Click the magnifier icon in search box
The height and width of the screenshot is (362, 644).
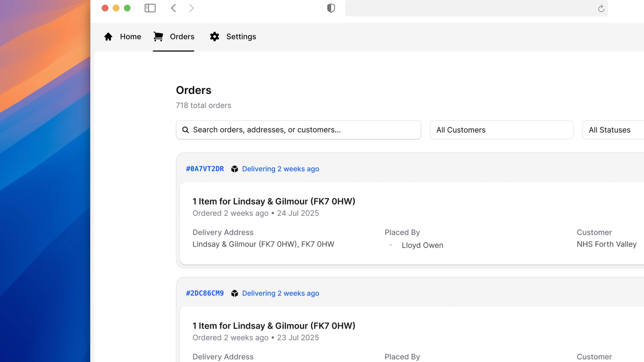pyautogui.click(x=186, y=130)
